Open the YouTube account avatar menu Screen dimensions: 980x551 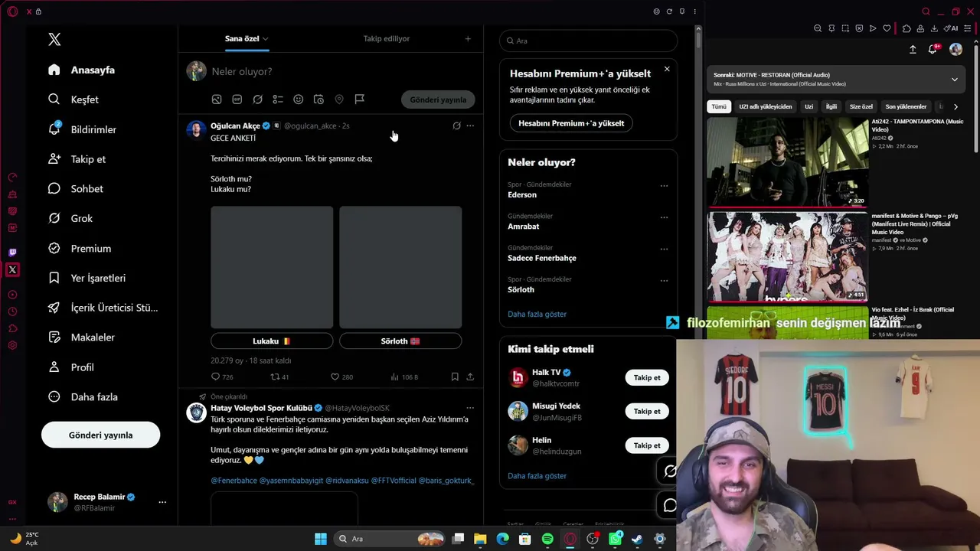pyautogui.click(x=955, y=49)
